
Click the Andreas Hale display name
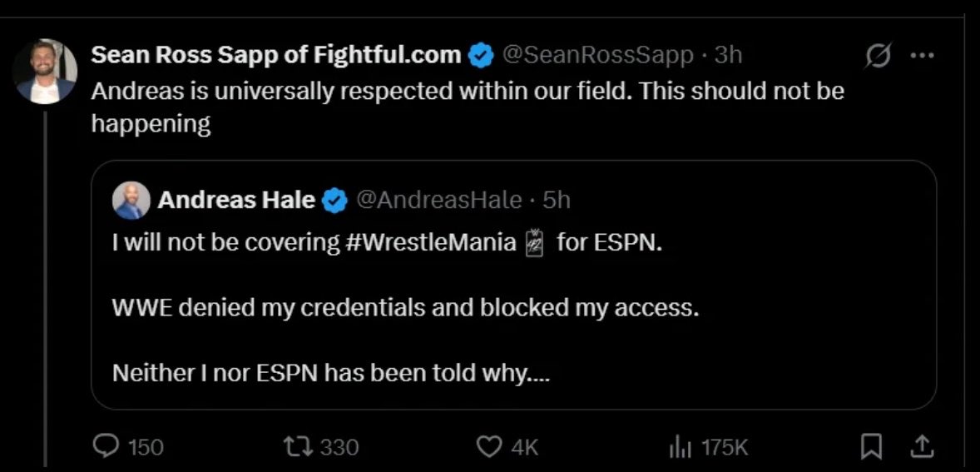click(x=236, y=200)
